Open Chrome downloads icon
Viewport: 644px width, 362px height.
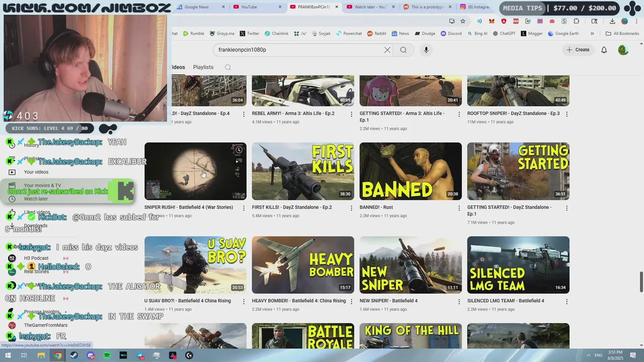(x=612, y=21)
